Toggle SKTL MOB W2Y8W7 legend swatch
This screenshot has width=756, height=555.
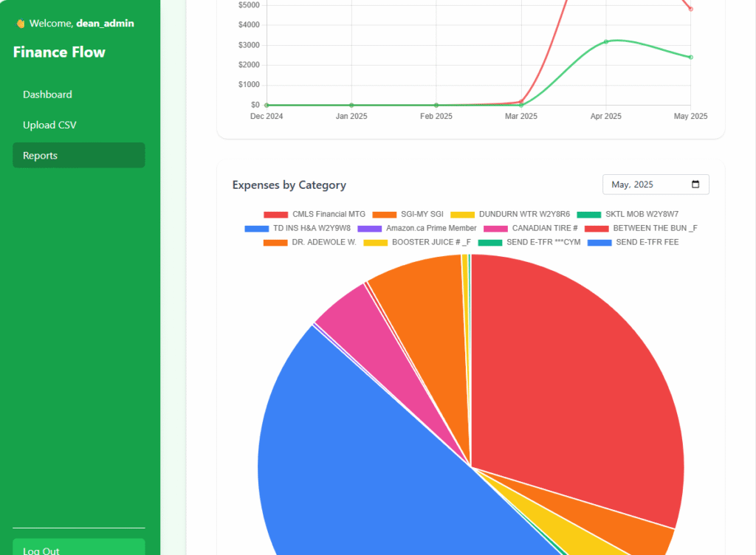(x=588, y=214)
